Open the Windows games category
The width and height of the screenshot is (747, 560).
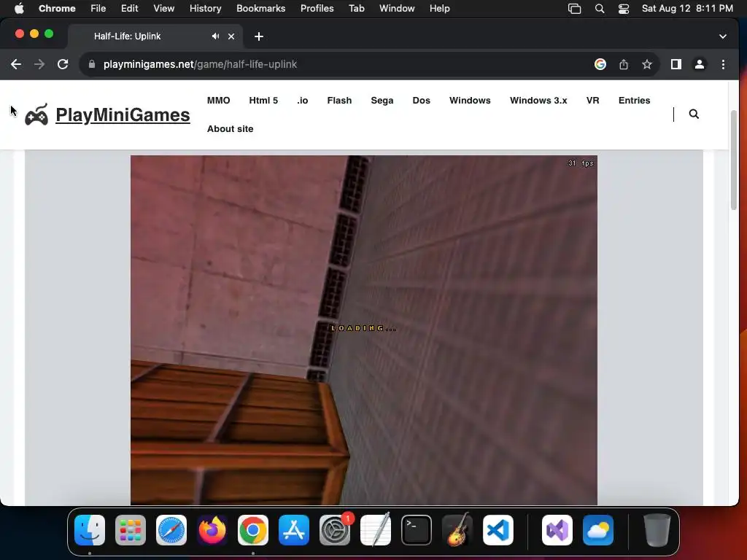(x=470, y=101)
